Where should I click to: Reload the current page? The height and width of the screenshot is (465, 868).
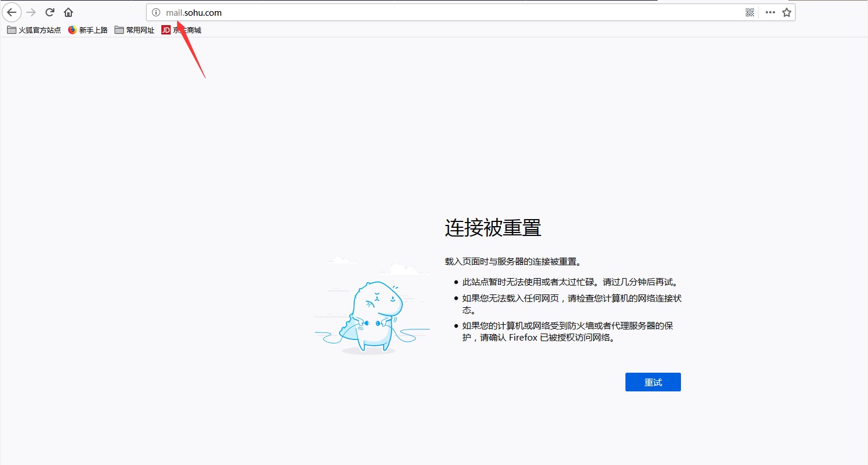[x=50, y=12]
